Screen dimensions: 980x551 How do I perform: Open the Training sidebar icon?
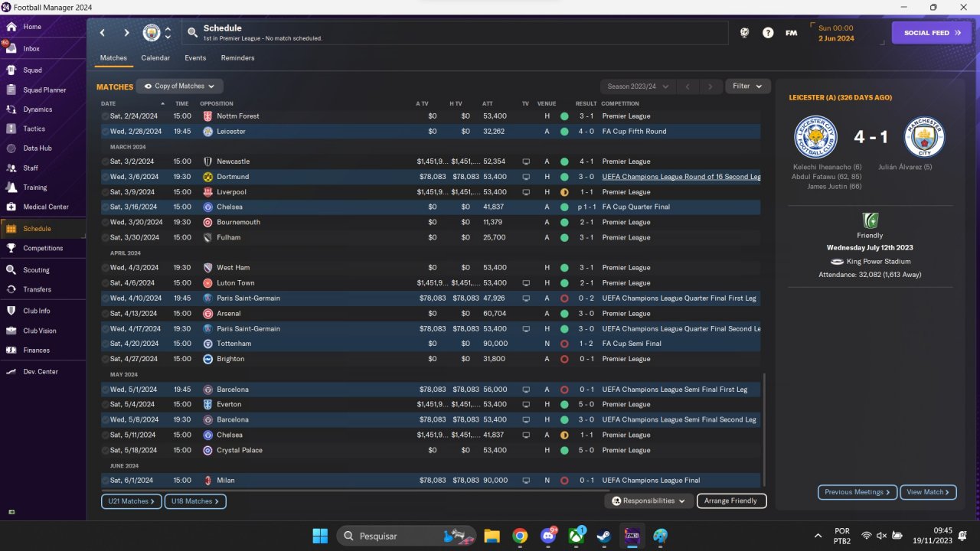(11, 187)
